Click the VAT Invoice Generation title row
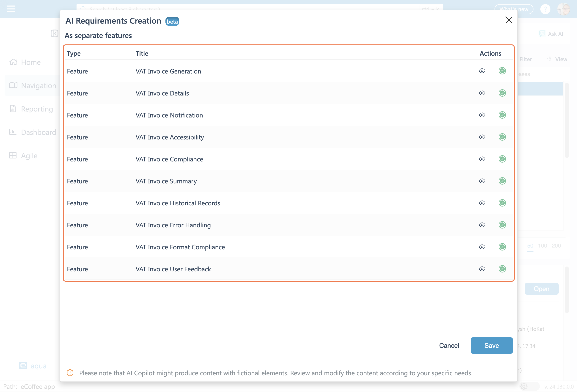The image size is (577, 392). pos(168,71)
